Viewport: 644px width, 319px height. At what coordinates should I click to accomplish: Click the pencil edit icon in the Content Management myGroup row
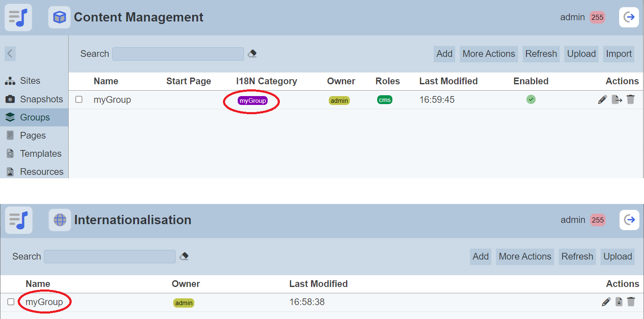(603, 100)
